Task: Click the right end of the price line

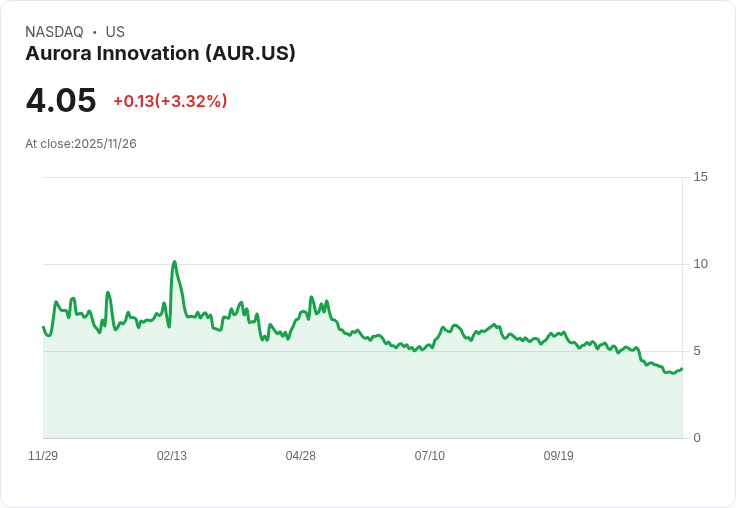Action: tap(682, 368)
